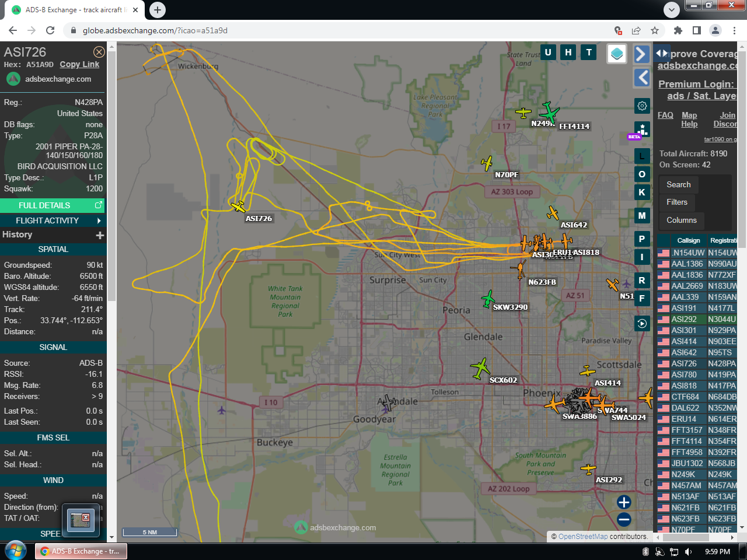Expand the History section with plus
747x560 pixels.
(x=100, y=235)
